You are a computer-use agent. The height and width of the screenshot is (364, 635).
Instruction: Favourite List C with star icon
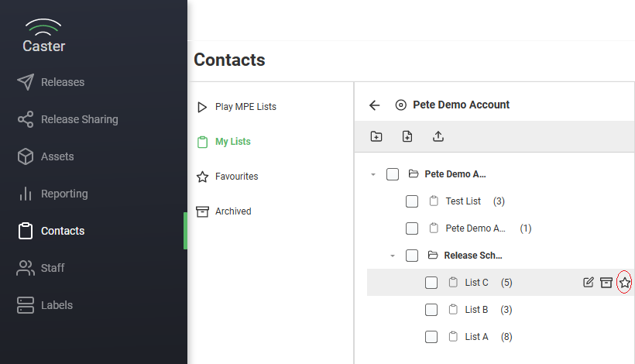pyautogui.click(x=624, y=282)
